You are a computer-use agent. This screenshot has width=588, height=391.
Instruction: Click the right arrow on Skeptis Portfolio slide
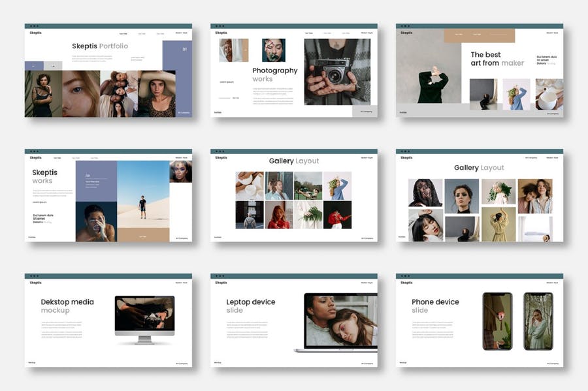53,66
